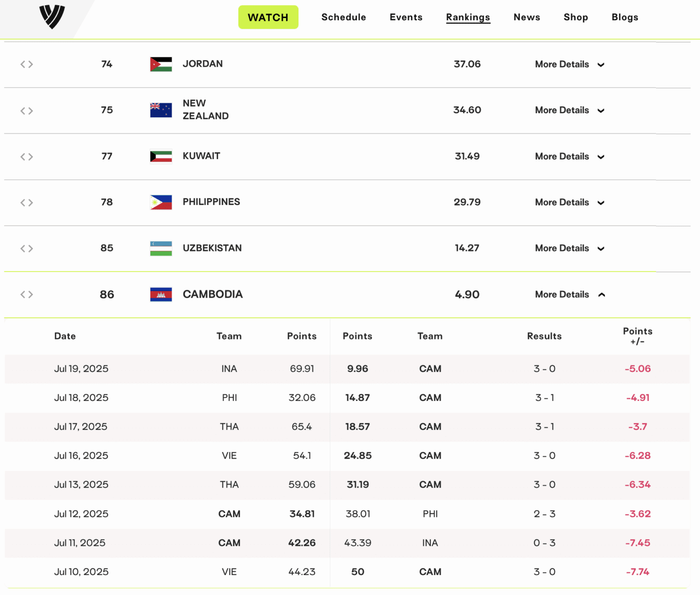Click the Volleyball World logo
Viewport: 700px width, 595px height.
tap(52, 17)
